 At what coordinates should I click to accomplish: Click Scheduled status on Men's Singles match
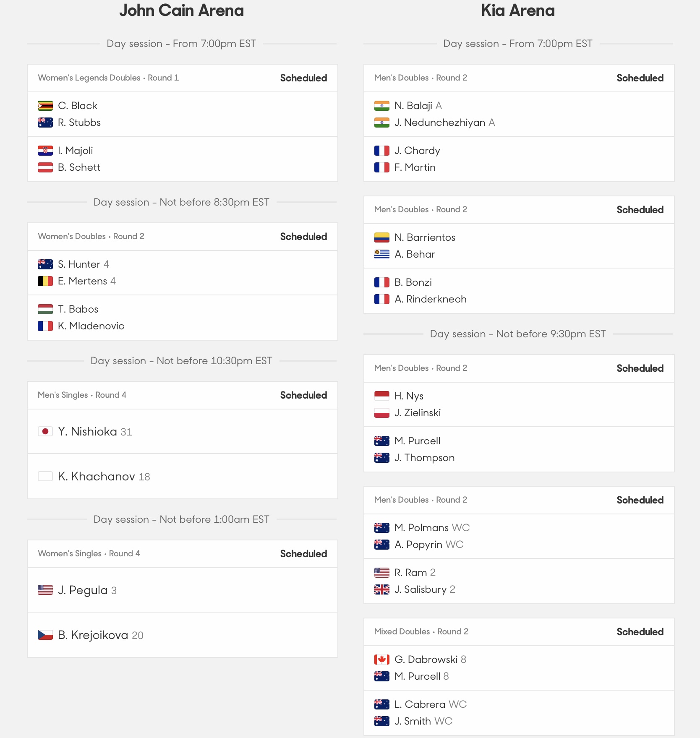[303, 395]
